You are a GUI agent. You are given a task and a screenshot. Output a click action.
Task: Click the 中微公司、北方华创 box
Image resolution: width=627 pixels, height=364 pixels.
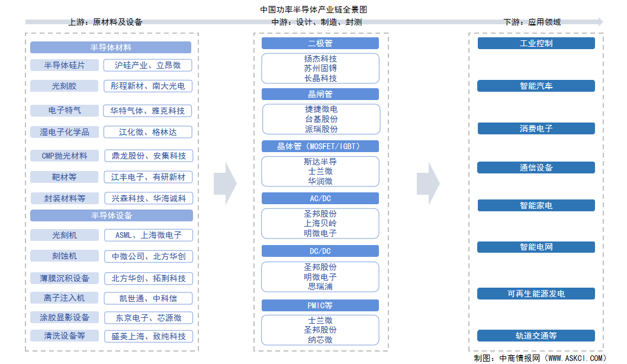pos(149,256)
